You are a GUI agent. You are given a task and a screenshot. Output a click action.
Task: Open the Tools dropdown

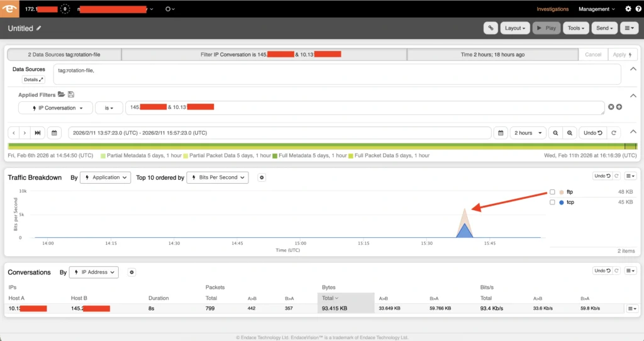576,28
